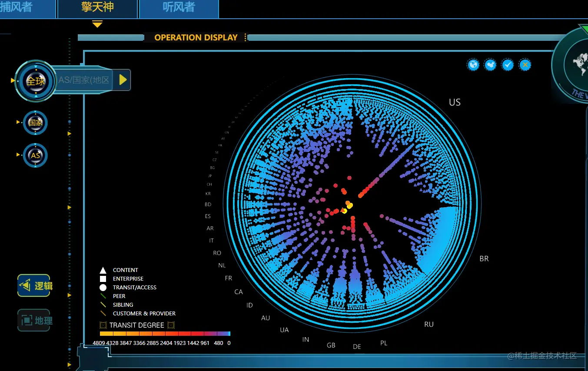
Task: Click the white square icon beside ENTERPRISE
Action: pyautogui.click(x=103, y=279)
